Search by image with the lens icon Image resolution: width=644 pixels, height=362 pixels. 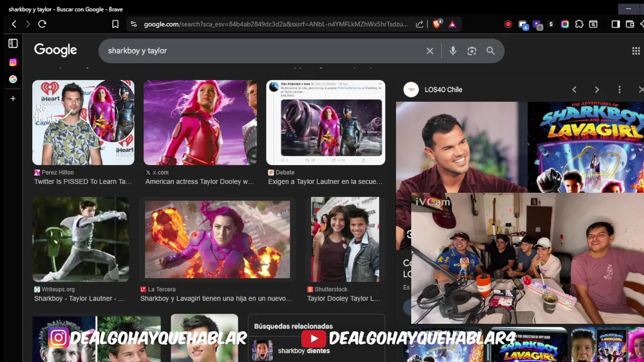tap(471, 51)
